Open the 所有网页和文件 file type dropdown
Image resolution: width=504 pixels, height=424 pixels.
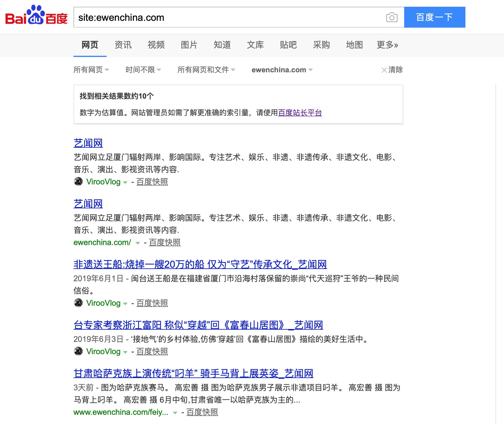click(206, 70)
